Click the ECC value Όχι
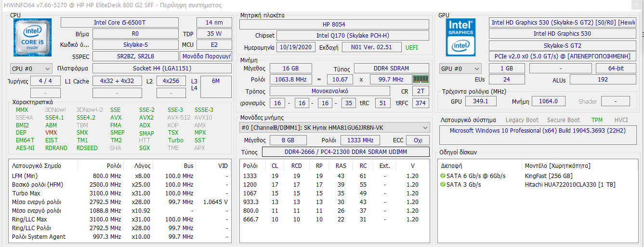 click(x=418, y=140)
